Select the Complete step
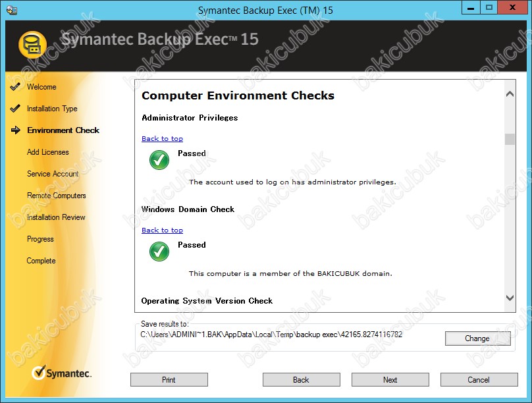 point(41,261)
